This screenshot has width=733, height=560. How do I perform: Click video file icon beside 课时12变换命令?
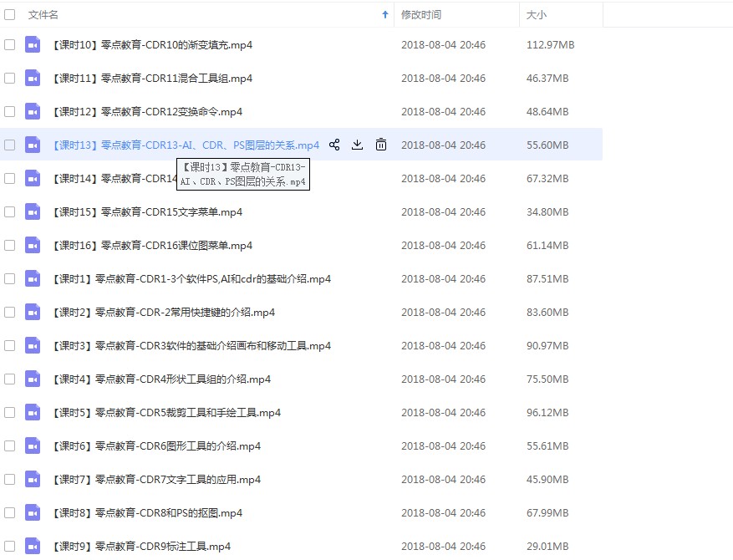(x=33, y=111)
